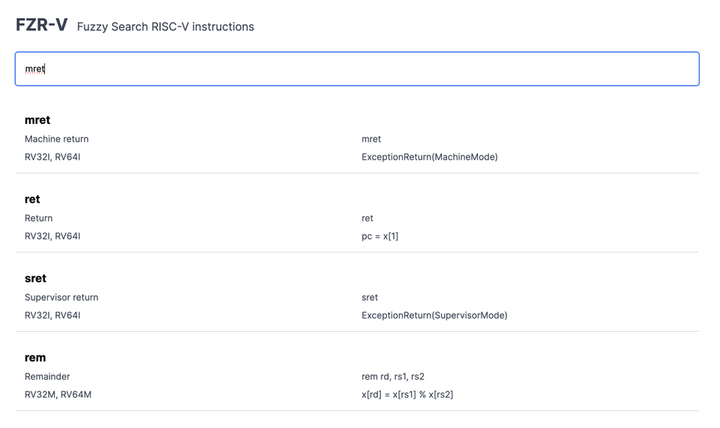Screen dimensions: 720x428
Task: Select the bold mret result heading
Action: pyautogui.click(x=37, y=120)
